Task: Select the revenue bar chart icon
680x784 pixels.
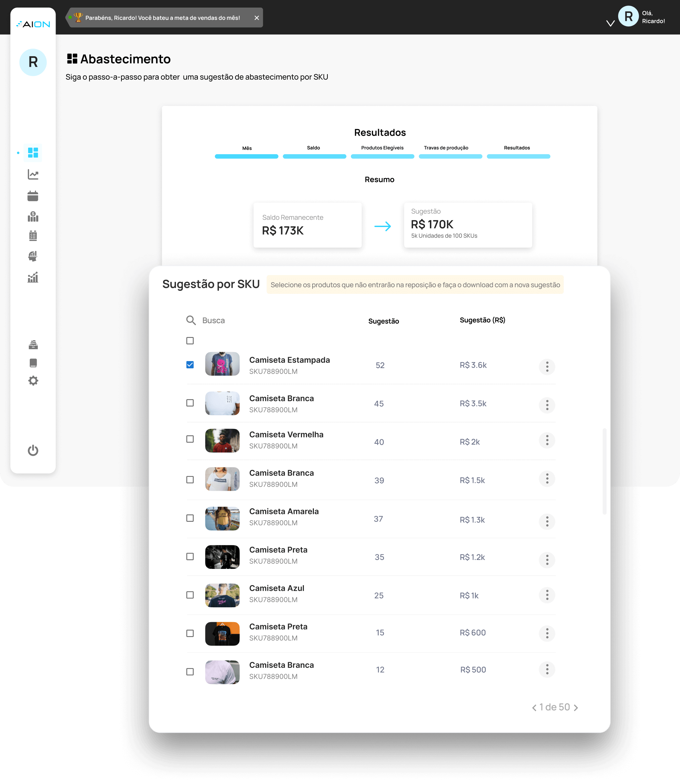Action: pos(33,217)
